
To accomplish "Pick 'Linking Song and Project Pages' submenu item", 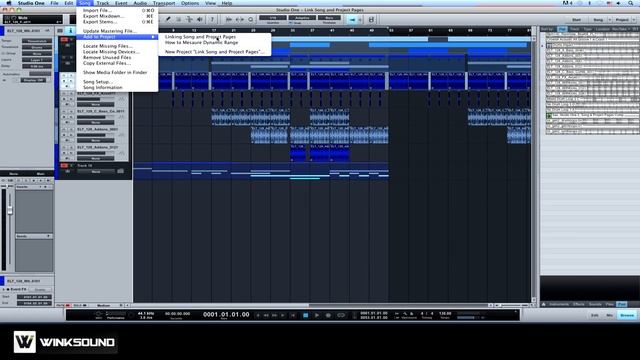I will pyautogui.click(x=215, y=37).
